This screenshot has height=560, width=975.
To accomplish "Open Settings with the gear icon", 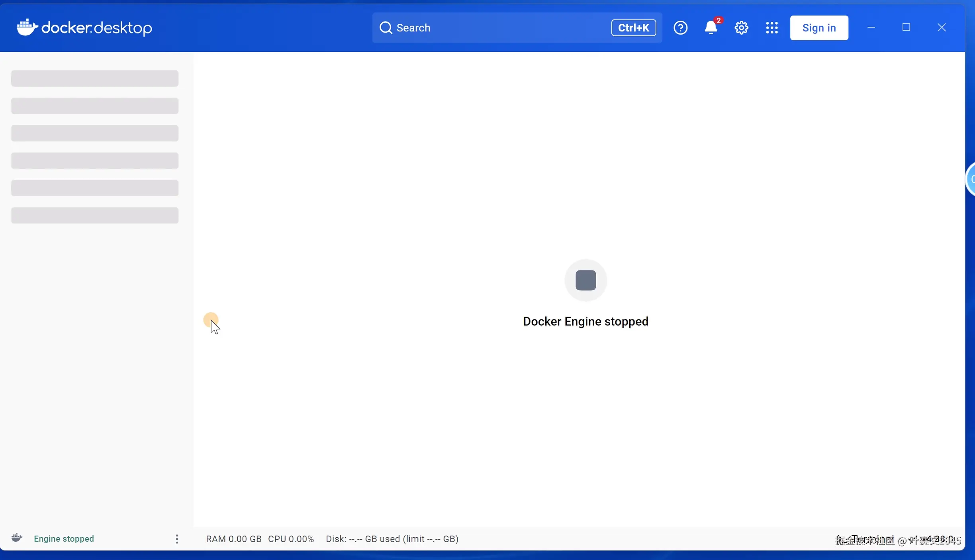I will pyautogui.click(x=741, y=28).
